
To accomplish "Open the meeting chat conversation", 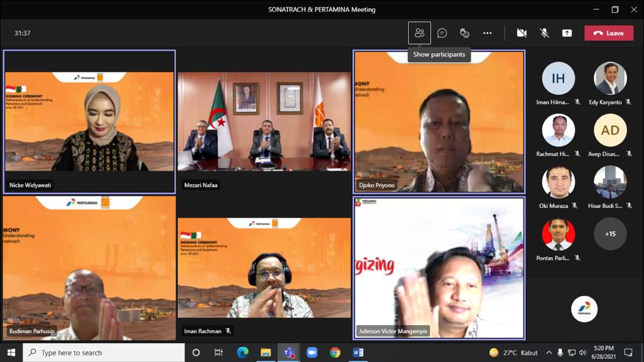I will [442, 33].
